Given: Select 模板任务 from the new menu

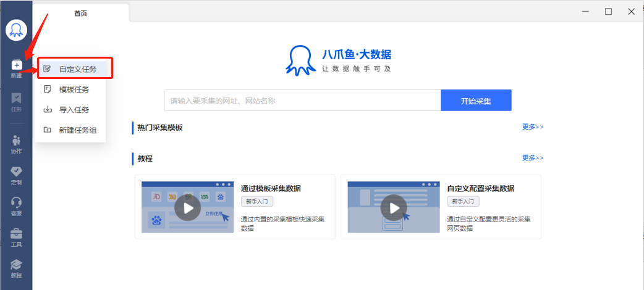Looking at the screenshot, I should 70,89.
